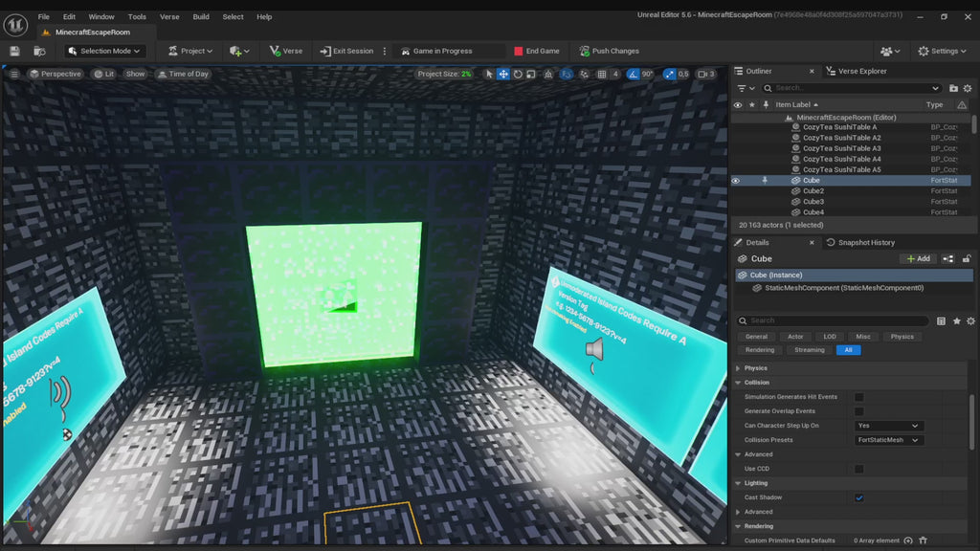This screenshot has width=980, height=551.
Task: Save the level with the floppy disk icon
Action: click(x=15, y=52)
